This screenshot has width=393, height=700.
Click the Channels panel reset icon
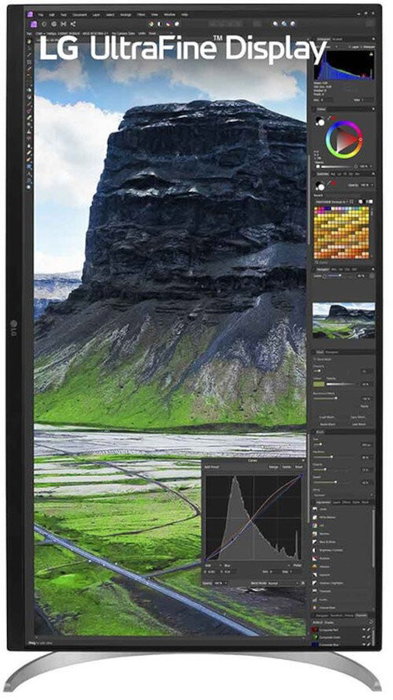tap(370, 622)
